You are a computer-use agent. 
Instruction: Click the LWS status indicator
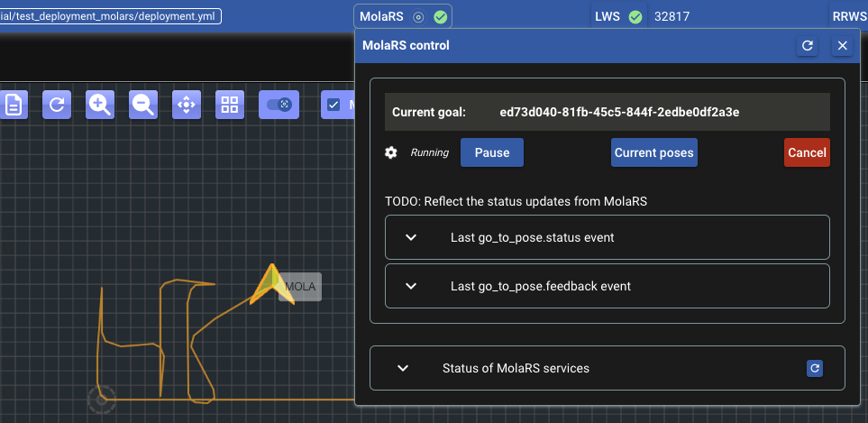pos(617,16)
